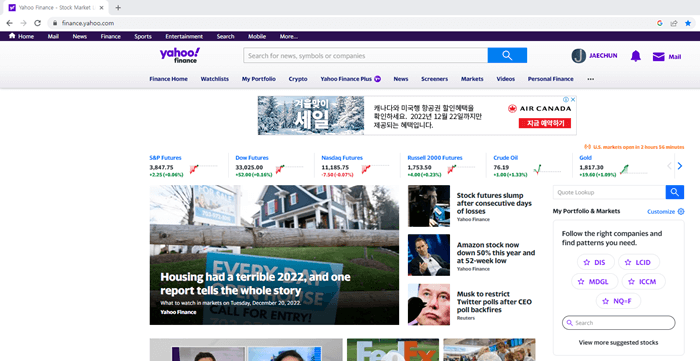Click Search in the top purple bar
Viewport: 700px width, 361px height.
click(225, 37)
